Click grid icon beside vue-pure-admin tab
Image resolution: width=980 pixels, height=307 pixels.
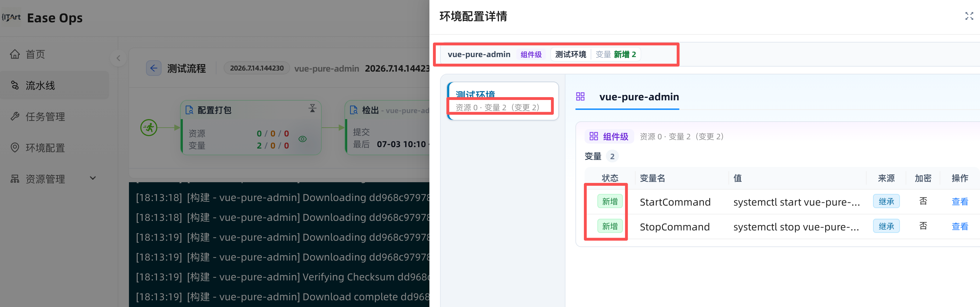[580, 97]
